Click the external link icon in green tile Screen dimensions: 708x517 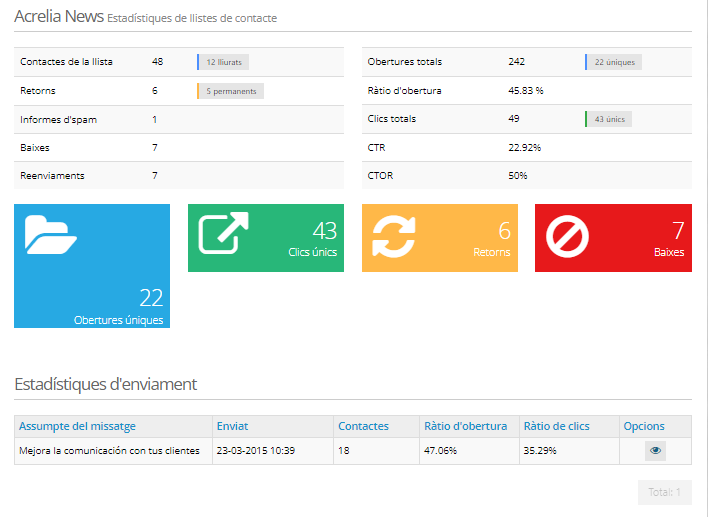coord(224,233)
